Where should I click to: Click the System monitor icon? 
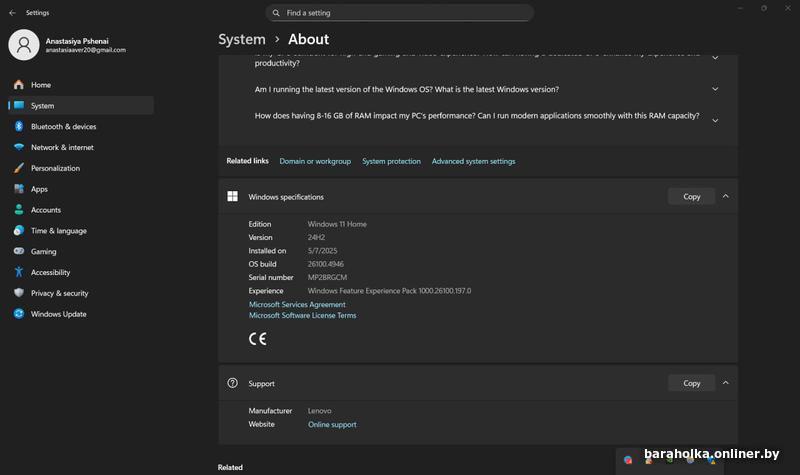tap(19, 106)
